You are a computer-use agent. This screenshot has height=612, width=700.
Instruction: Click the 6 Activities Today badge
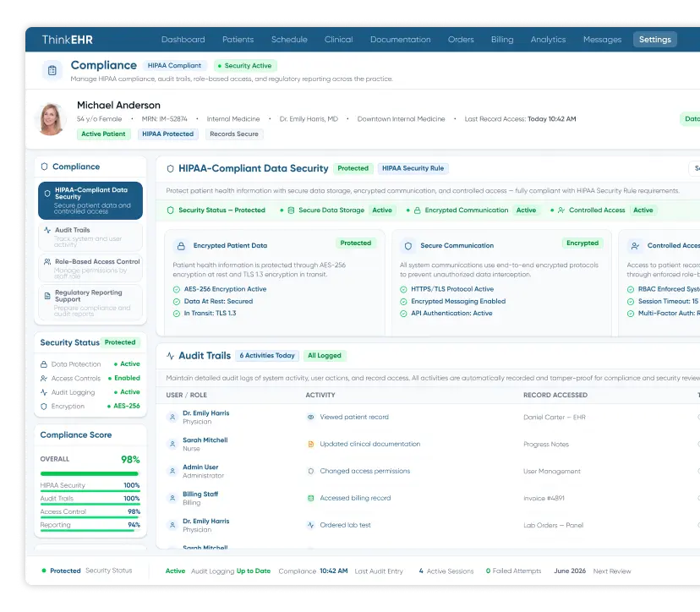pos(267,356)
